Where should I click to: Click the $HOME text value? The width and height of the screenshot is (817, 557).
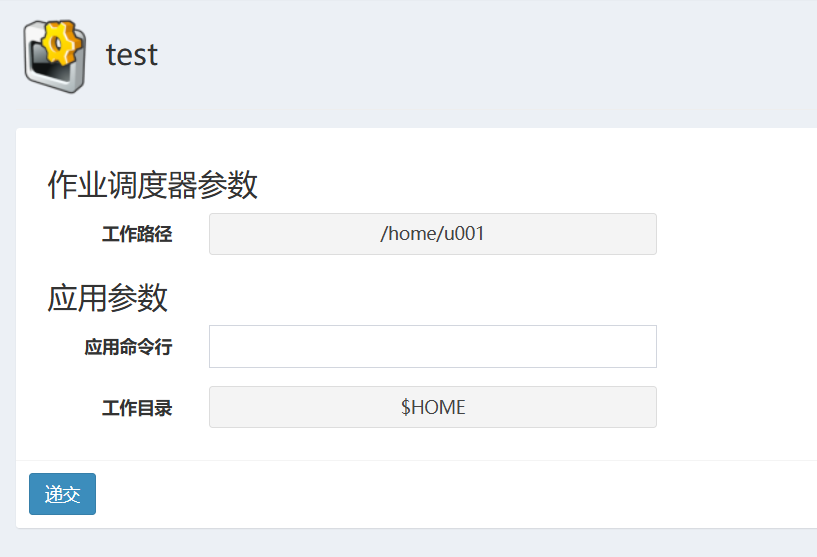pyautogui.click(x=432, y=407)
